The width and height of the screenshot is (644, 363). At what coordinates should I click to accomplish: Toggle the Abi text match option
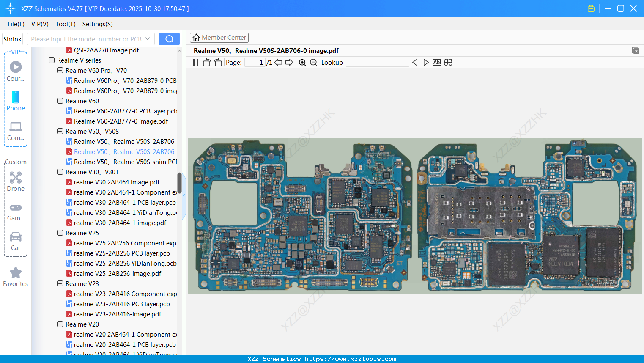[437, 63]
